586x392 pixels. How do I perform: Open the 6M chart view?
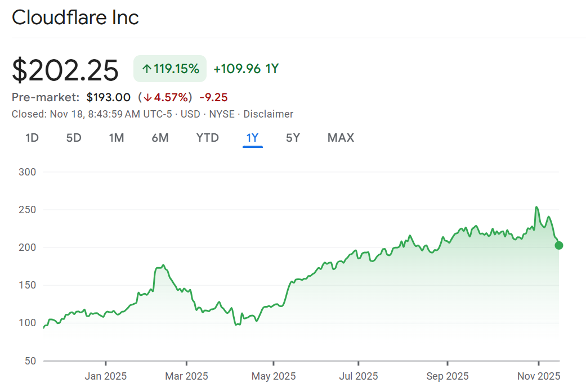tap(160, 138)
